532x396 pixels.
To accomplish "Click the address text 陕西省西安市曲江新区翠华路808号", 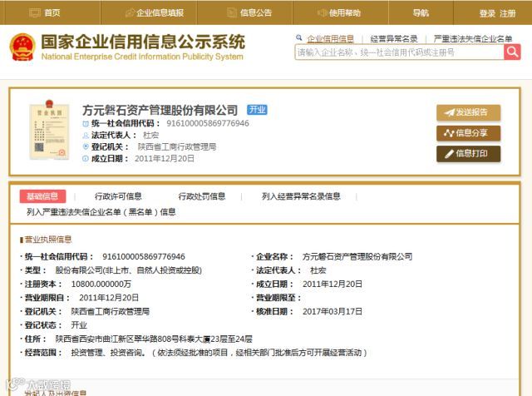I will [x=118, y=339].
